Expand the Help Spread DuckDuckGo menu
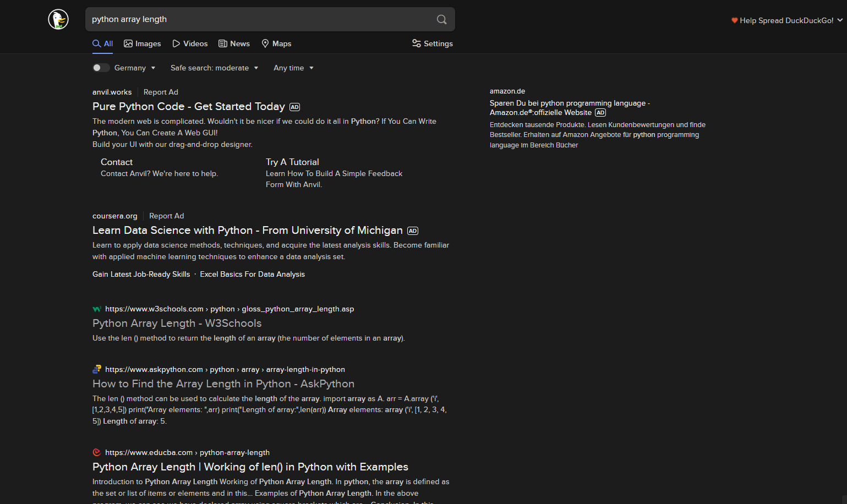The height and width of the screenshot is (504, 847). coord(787,20)
